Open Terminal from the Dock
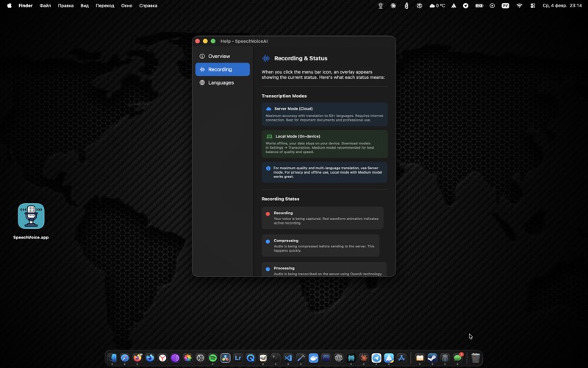The height and width of the screenshot is (368, 588). pos(276,358)
